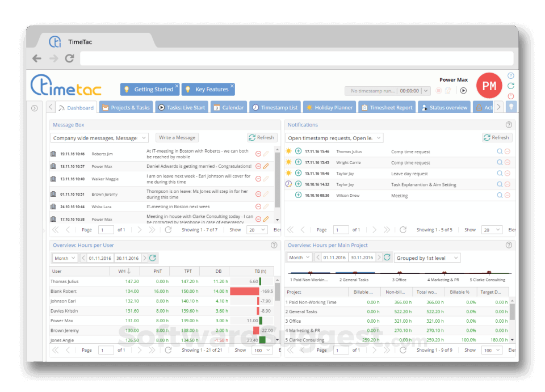The height and width of the screenshot is (392, 545).
Task: View Thomas Julius's comp time request with magnifier
Action: pos(499,151)
